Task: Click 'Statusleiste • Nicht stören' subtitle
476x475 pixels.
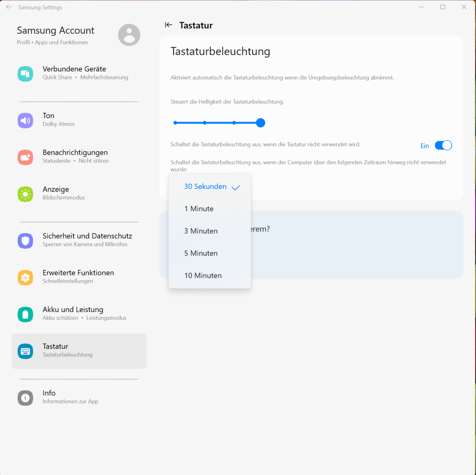Action: pos(76,161)
